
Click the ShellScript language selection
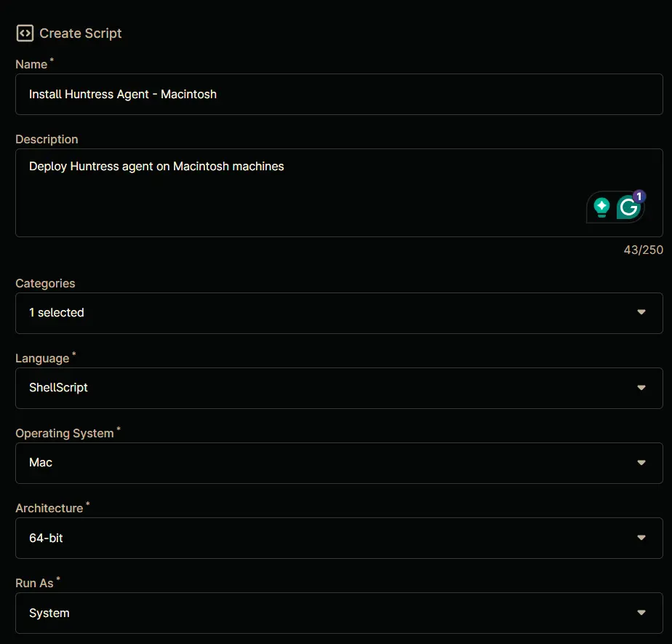(x=58, y=388)
